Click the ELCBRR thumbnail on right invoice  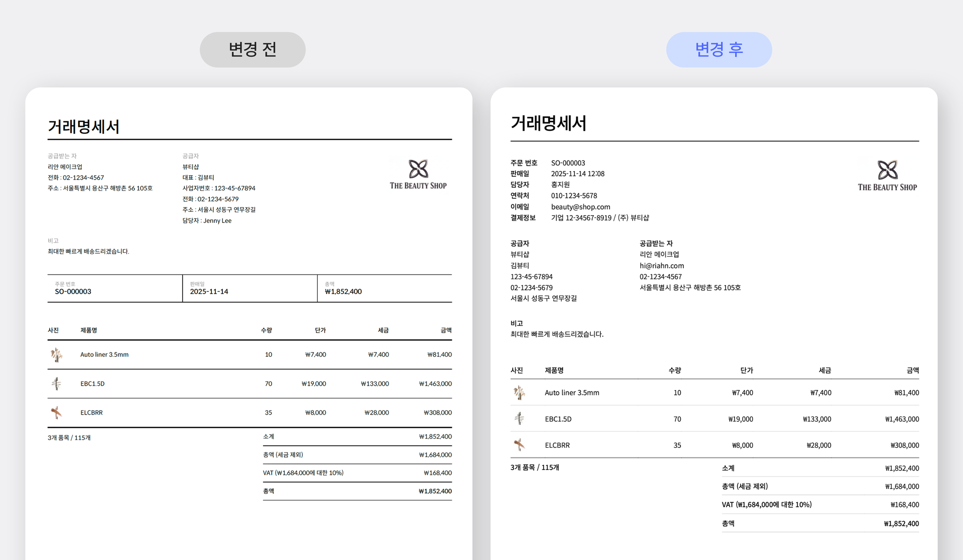pyautogui.click(x=519, y=445)
